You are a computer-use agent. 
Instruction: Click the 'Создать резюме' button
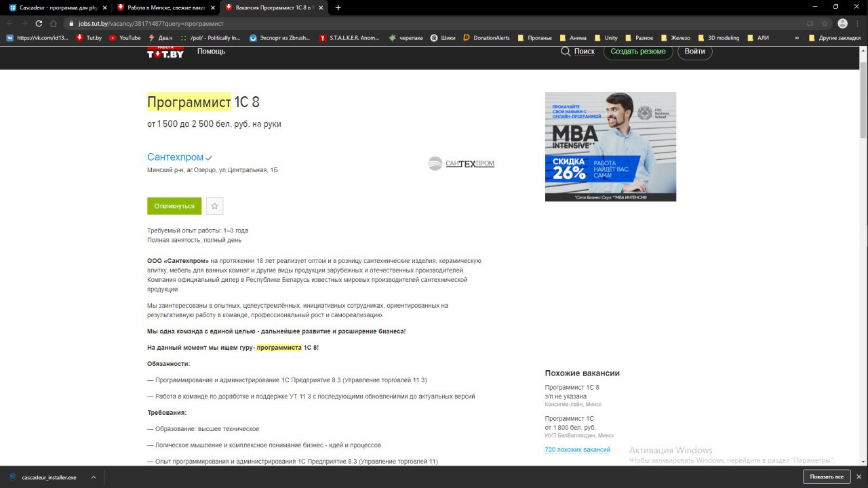click(638, 52)
